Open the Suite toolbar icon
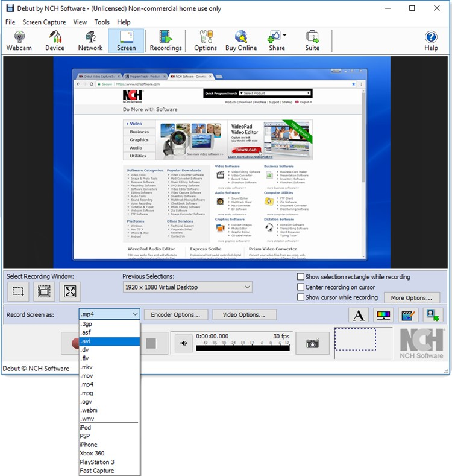The height and width of the screenshot is (476, 452). tap(312, 41)
